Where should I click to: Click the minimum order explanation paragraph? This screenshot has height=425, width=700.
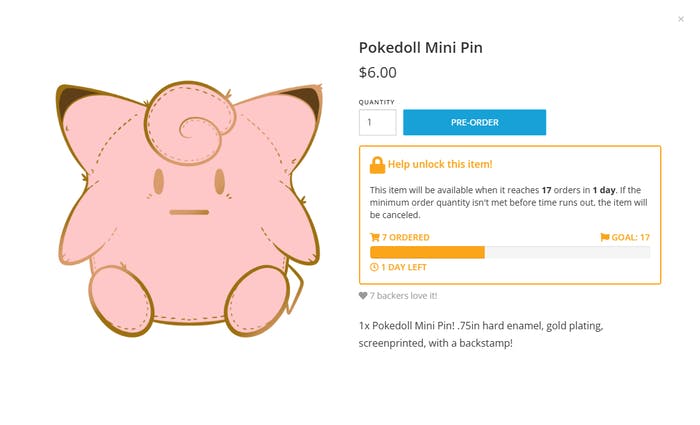508,202
